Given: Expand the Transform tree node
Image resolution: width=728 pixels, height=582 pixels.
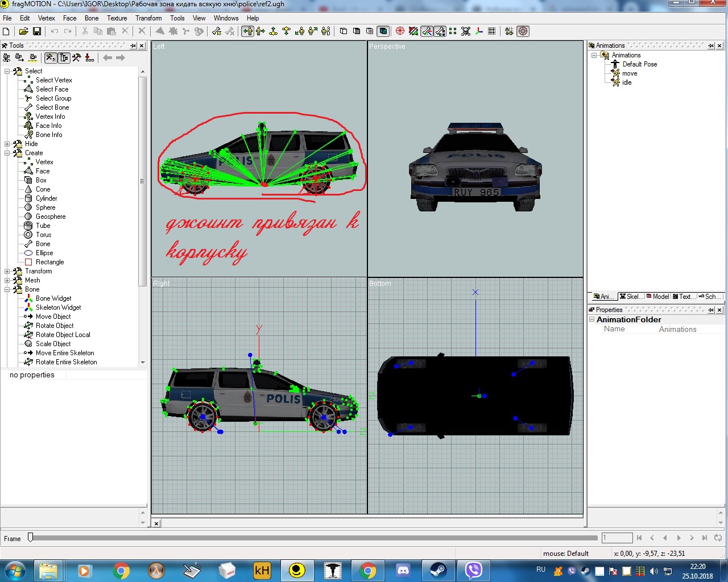Looking at the screenshot, I should [7, 271].
